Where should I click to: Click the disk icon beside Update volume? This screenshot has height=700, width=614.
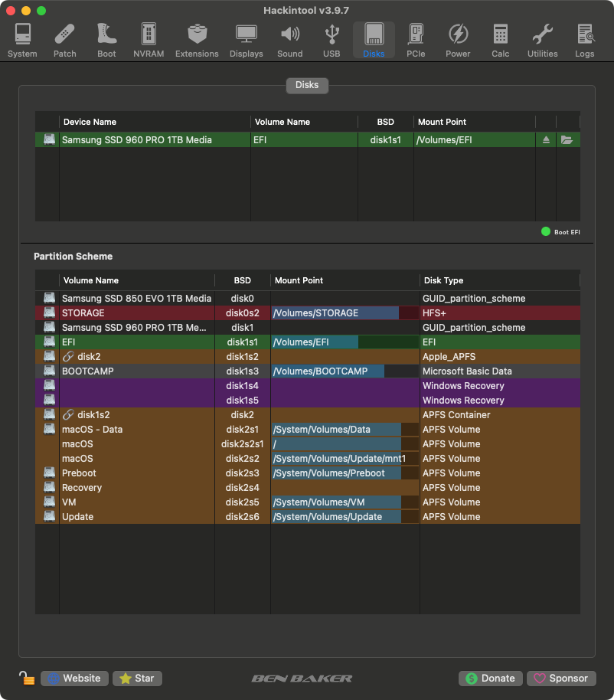coord(49,516)
